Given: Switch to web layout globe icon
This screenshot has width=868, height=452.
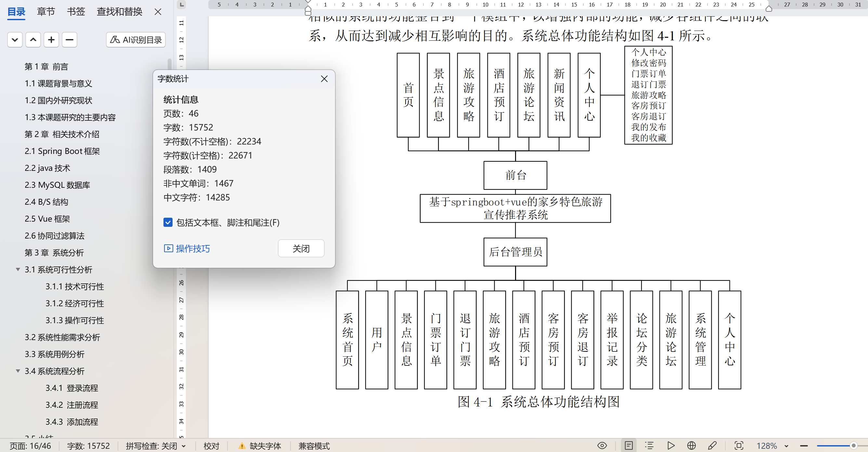Looking at the screenshot, I should 691,445.
